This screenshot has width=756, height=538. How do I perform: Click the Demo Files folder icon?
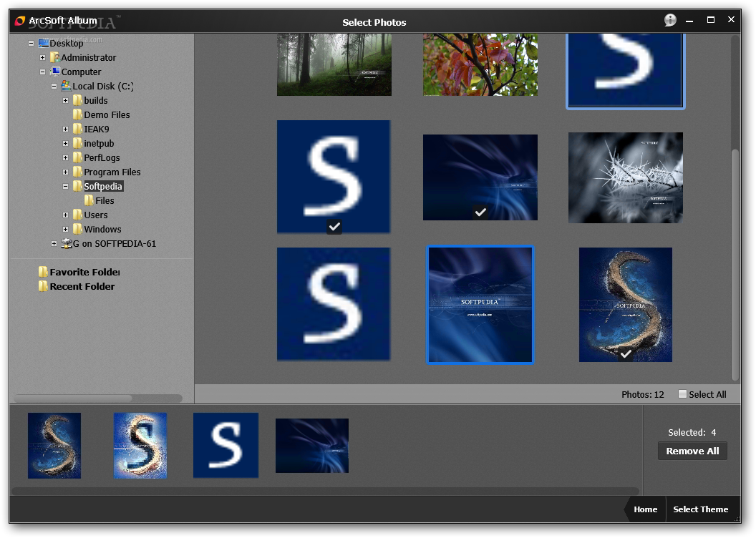point(77,114)
